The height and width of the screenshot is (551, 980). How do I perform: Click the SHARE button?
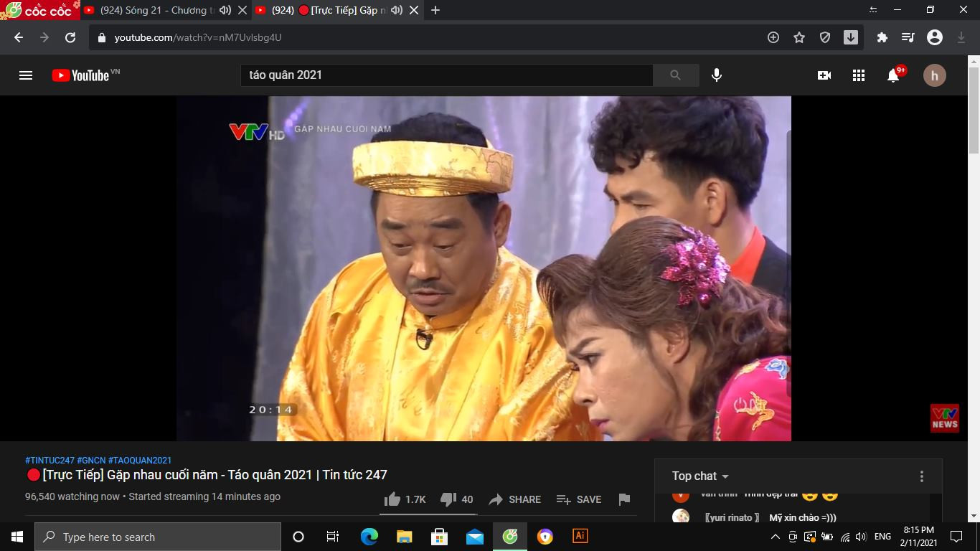[x=514, y=499]
